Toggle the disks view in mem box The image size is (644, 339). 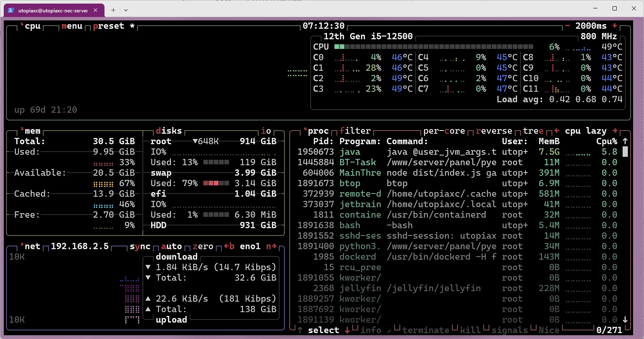[169, 131]
